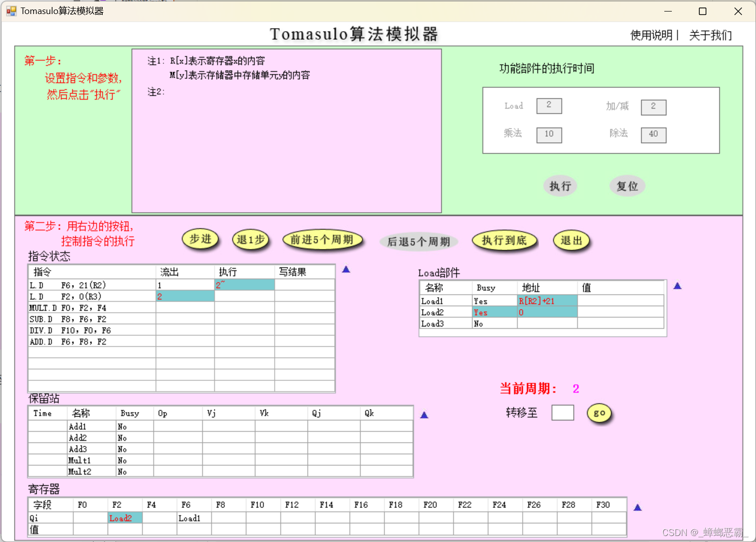Click the 地址 column header
Screen dimensions: 756x542
547,288
